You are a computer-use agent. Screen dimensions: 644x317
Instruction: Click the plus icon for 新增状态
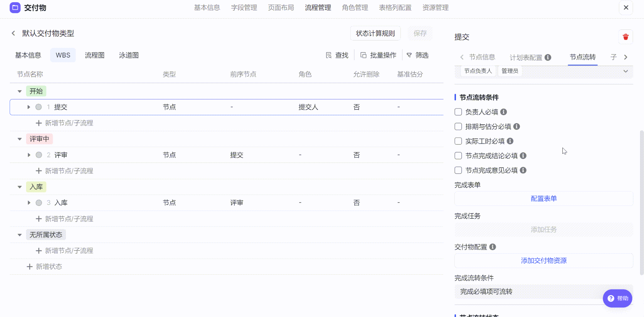click(x=30, y=267)
